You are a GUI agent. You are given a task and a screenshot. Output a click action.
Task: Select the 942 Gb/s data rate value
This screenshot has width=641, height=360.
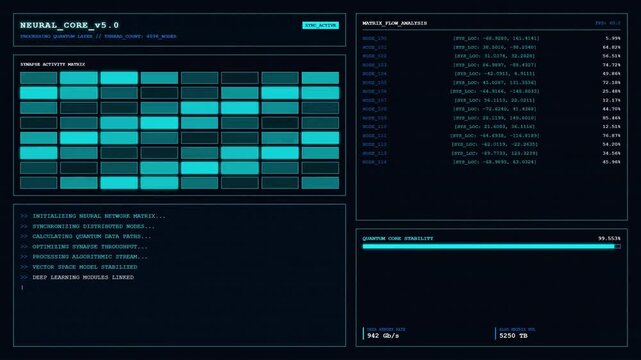pos(383,336)
